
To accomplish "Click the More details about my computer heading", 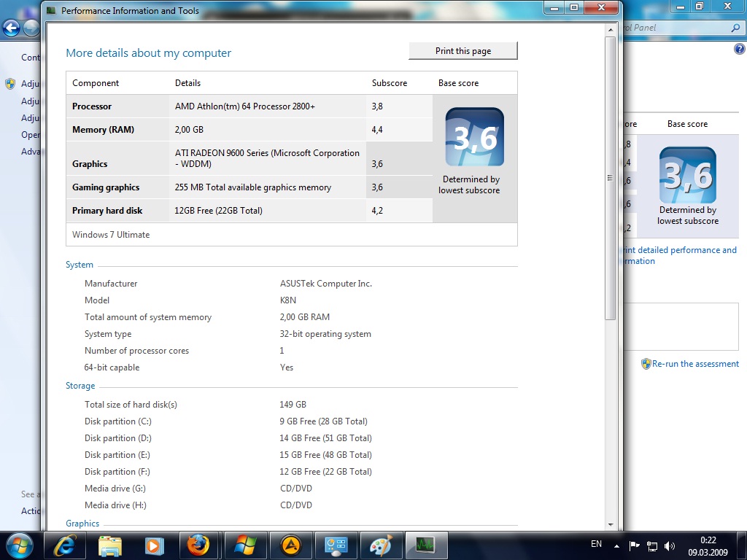I will tap(148, 52).
